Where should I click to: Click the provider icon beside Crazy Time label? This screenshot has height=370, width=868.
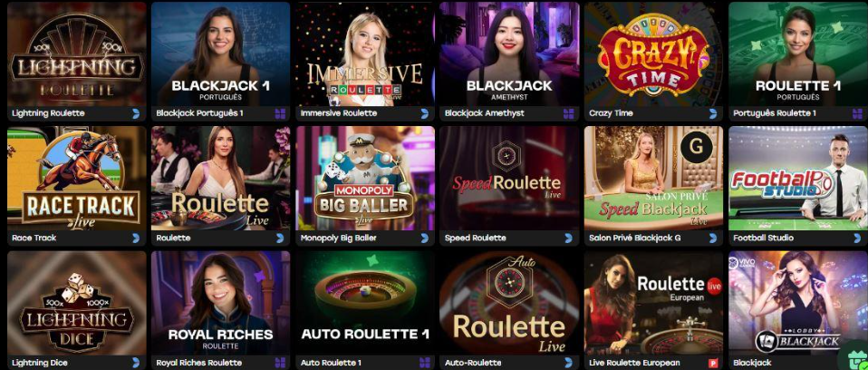pos(713,113)
